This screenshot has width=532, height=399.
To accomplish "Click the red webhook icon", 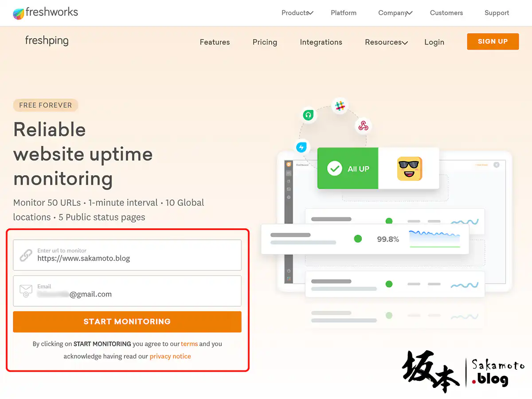I will point(363,126).
